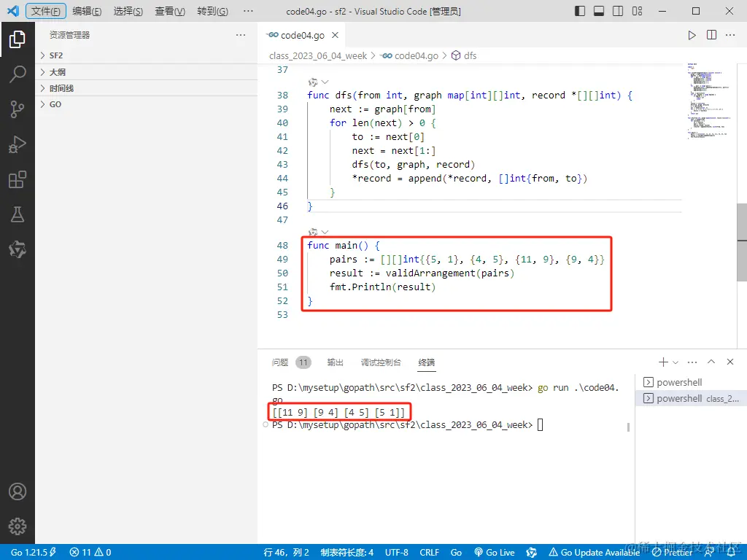Expand Codeium lens chevron above main function
The width and height of the screenshot is (747, 560).
coord(325,233)
